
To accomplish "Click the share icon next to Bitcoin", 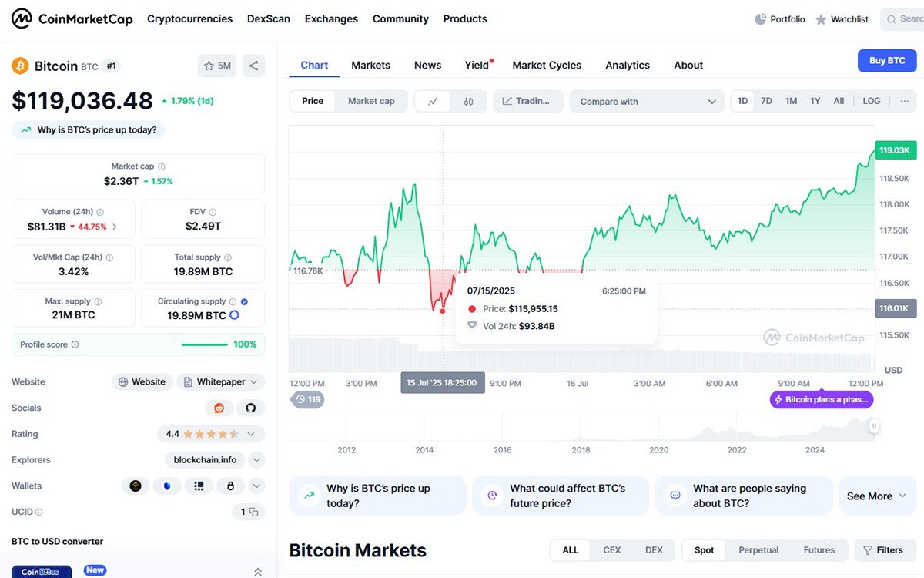I will [253, 66].
